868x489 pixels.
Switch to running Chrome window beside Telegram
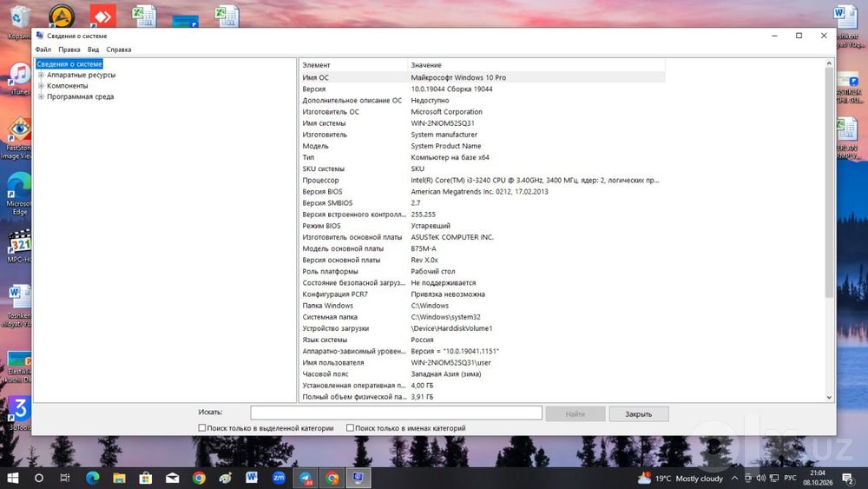(x=332, y=478)
